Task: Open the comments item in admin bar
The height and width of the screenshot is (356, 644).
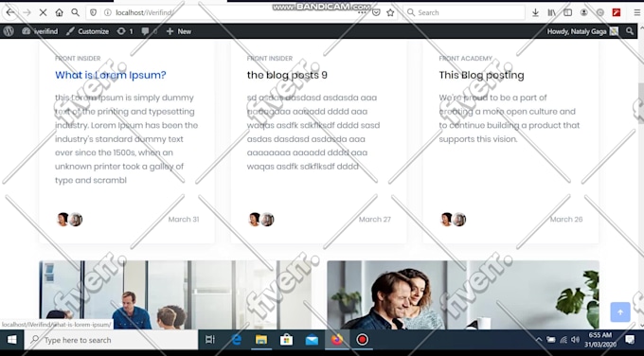Action: 149,31
